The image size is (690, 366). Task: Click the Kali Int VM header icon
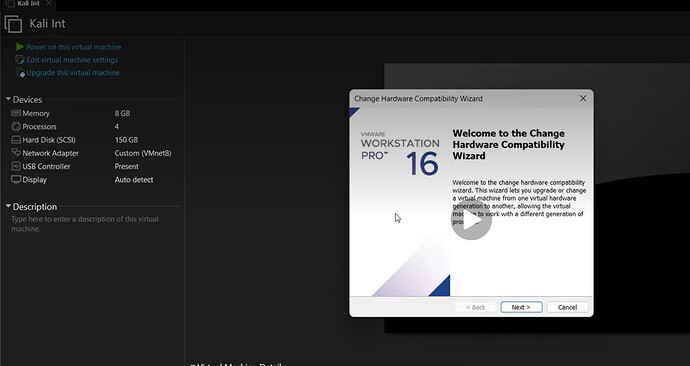coord(13,24)
